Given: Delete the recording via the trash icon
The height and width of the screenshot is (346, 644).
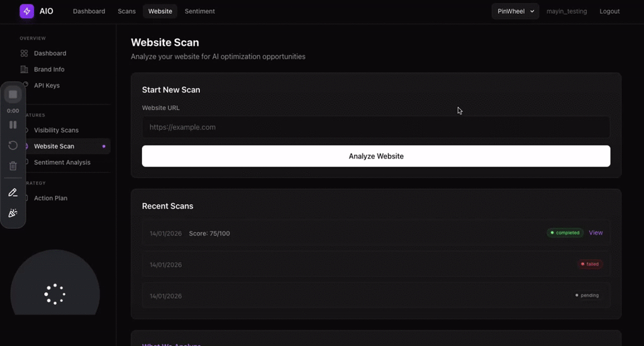Looking at the screenshot, I should [x=13, y=166].
